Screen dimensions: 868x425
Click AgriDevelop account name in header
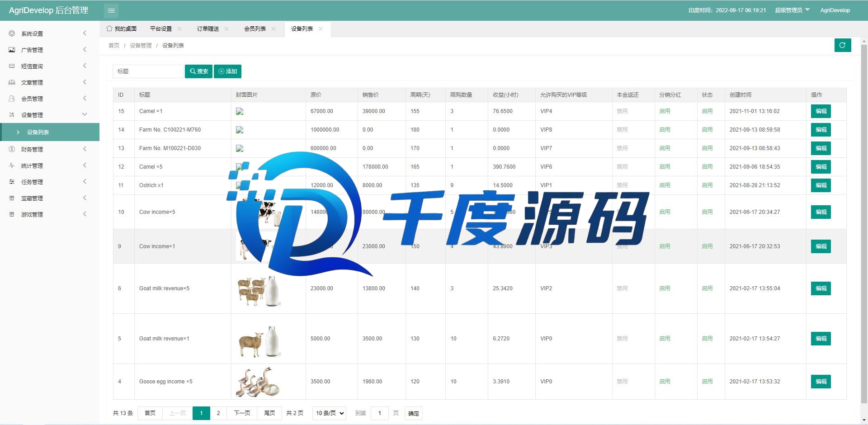click(x=835, y=10)
